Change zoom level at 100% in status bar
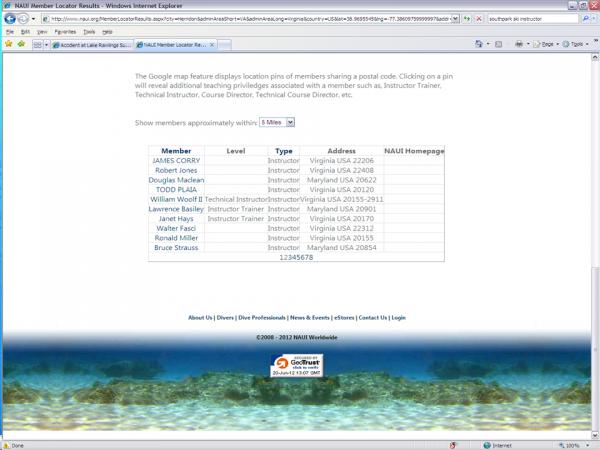The image size is (600, 450). [x=573, y=445]
